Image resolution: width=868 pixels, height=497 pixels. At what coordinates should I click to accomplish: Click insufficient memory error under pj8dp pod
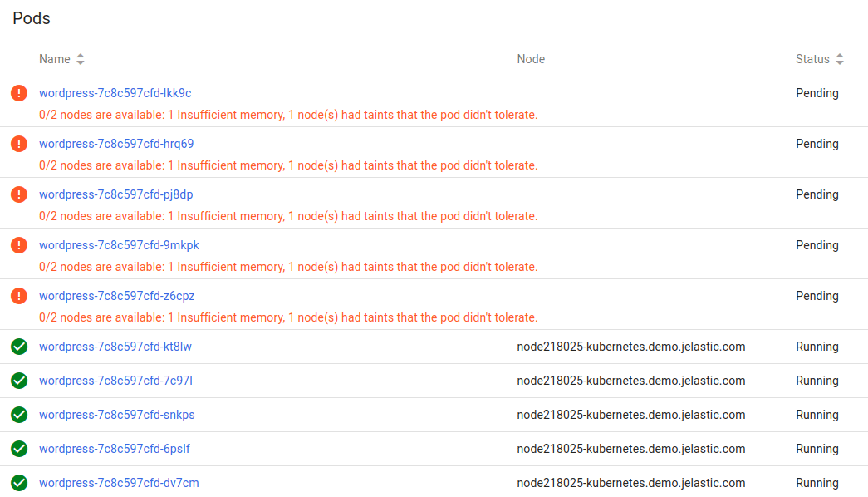pyautogui.click(x=288, y=216)
